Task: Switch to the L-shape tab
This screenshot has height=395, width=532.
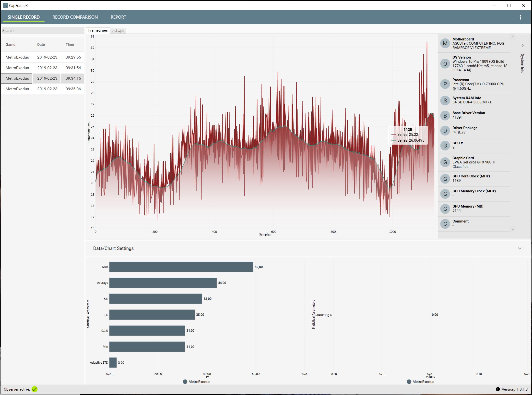Action: click(x=118, y=31)
